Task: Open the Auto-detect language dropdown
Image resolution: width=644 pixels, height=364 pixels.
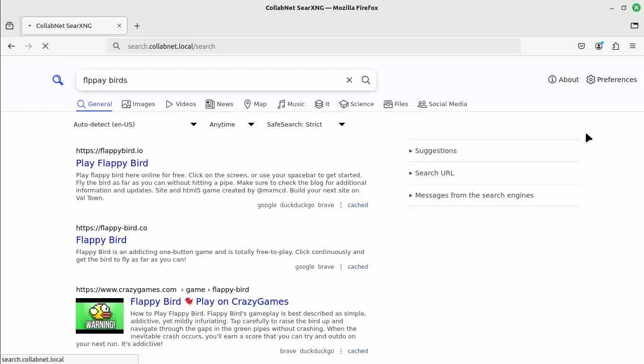Action: point(135,124)
